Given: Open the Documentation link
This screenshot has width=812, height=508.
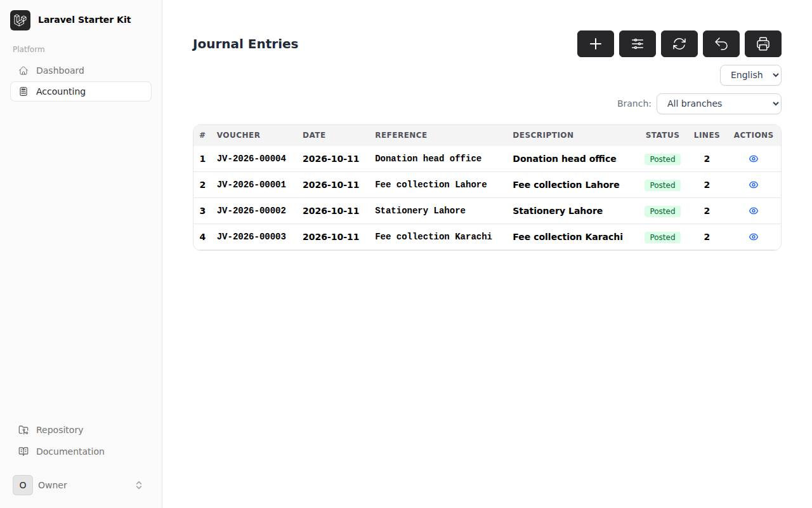Looking at the screenshot, I should tap(81, 451).
